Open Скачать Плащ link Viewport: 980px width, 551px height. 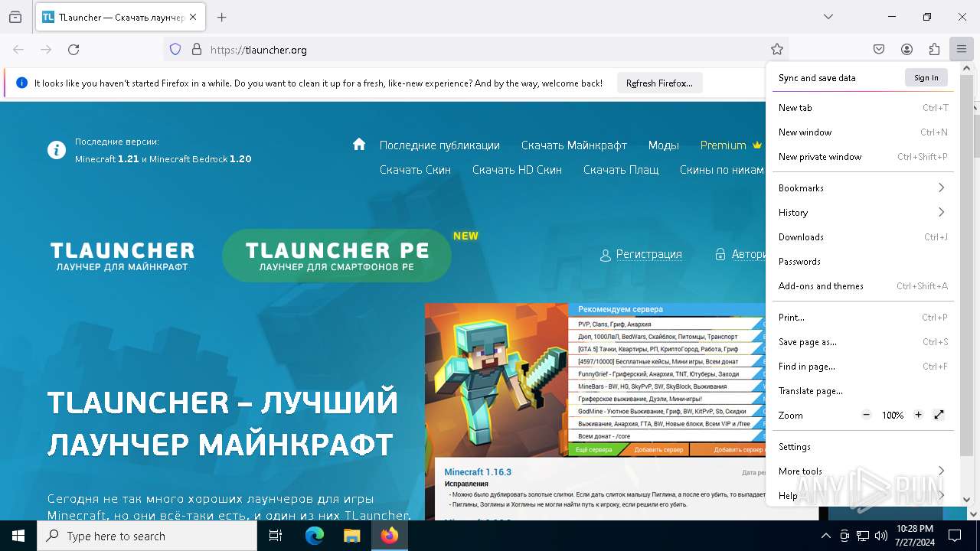621,170
